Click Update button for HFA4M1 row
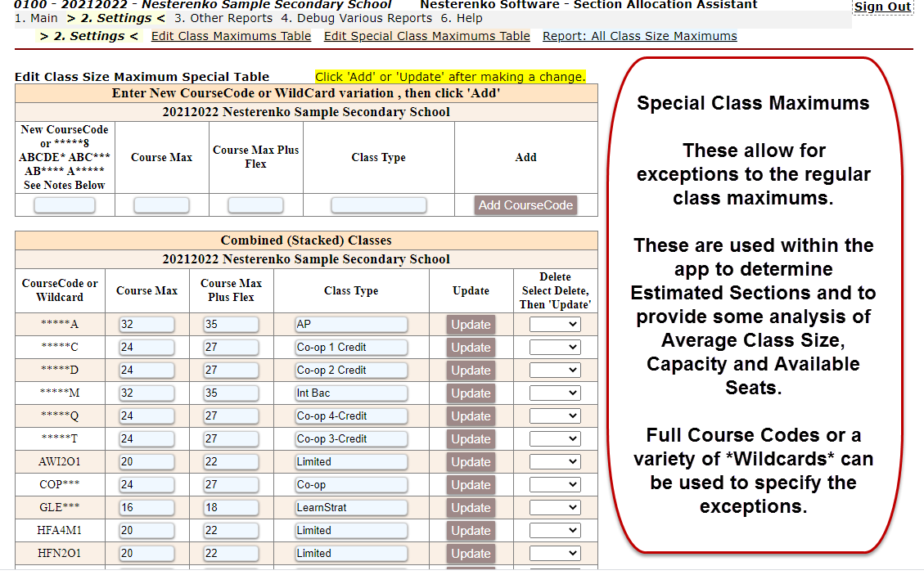The image size is (924, 575). coord(471,531)
